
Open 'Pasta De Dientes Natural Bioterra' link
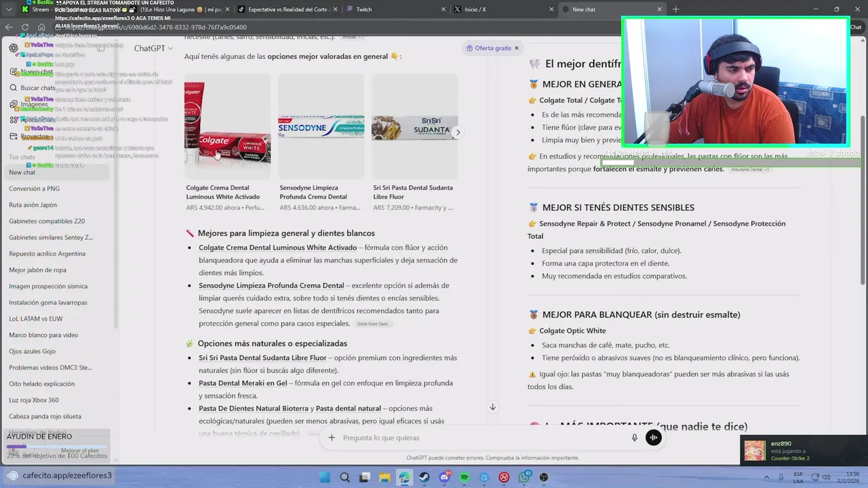point(254,408)
